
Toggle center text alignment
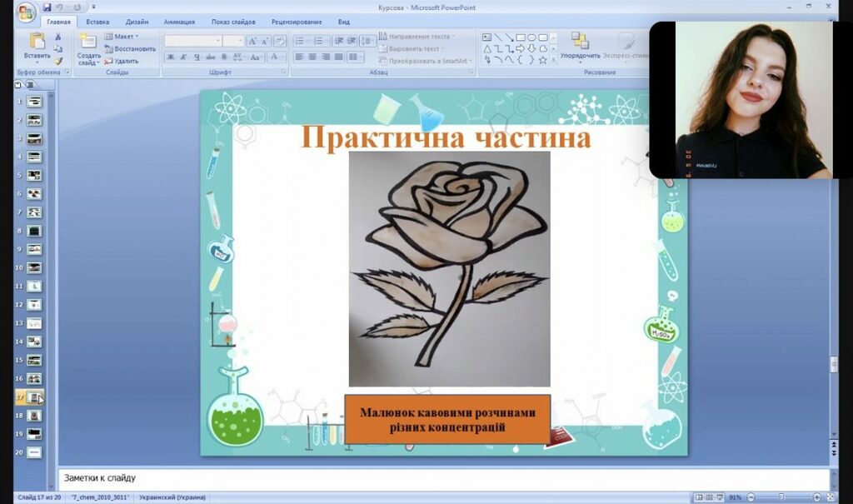tap(312, 57)
